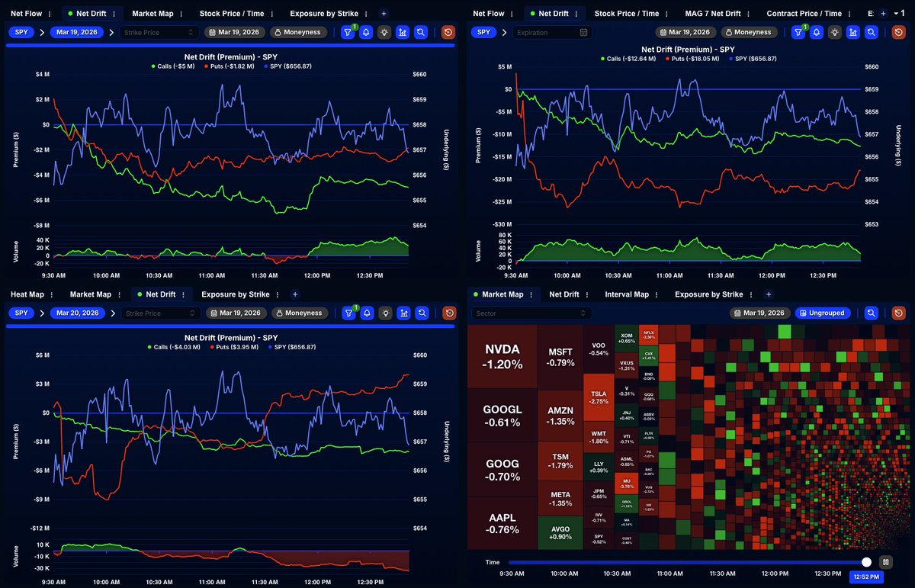Select the MAG 7 Net Drift tab
The width and height of the screenshot is (915, 588).
[714, 13]
